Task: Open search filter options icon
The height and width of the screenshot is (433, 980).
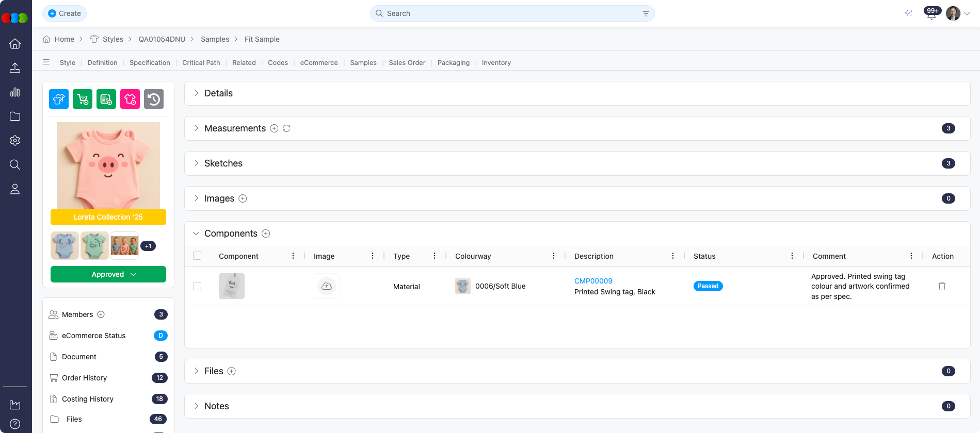Action: pyautogui.click(x=646, y=13)
